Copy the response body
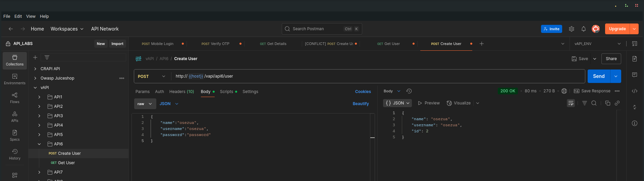 (x=608, y=103)
